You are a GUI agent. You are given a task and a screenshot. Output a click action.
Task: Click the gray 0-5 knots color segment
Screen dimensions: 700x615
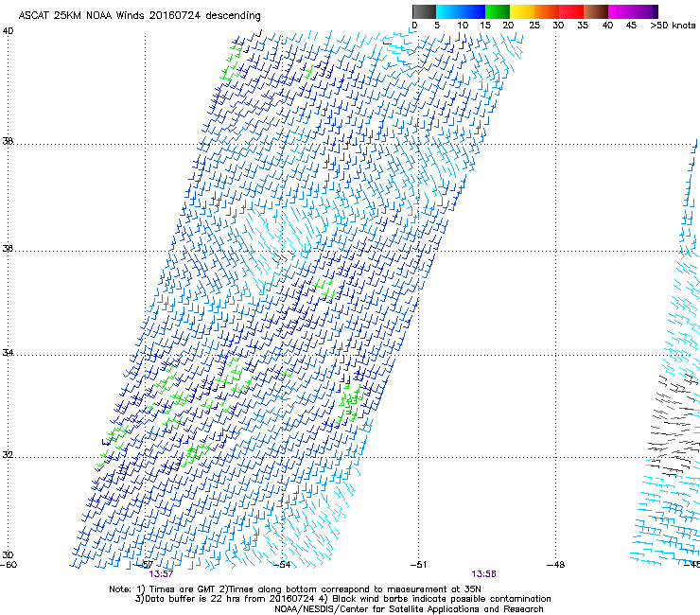tap(424, 11)
